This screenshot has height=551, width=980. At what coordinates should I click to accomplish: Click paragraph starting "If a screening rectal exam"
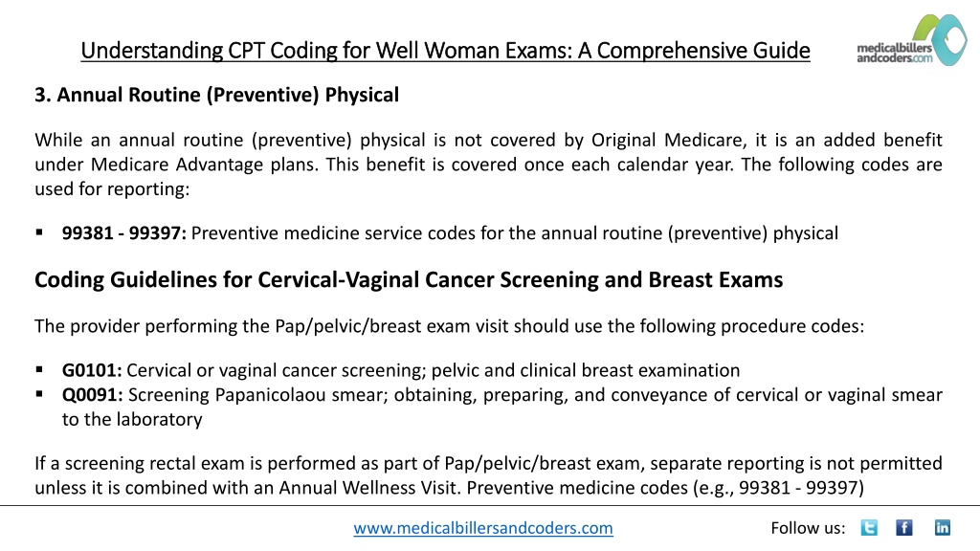488,475
